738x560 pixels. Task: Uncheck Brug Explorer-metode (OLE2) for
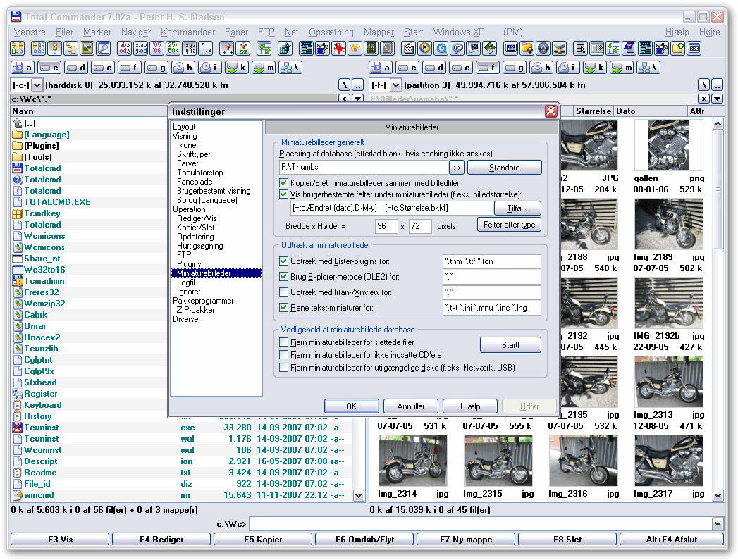tap(284, 276)
